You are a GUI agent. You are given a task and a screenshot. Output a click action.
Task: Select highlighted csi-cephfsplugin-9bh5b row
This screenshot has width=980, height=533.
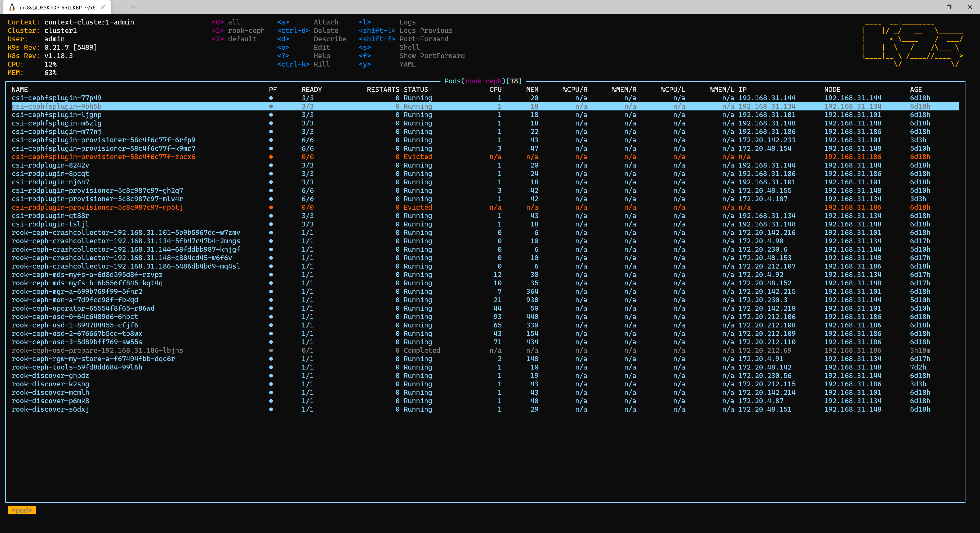56,106
